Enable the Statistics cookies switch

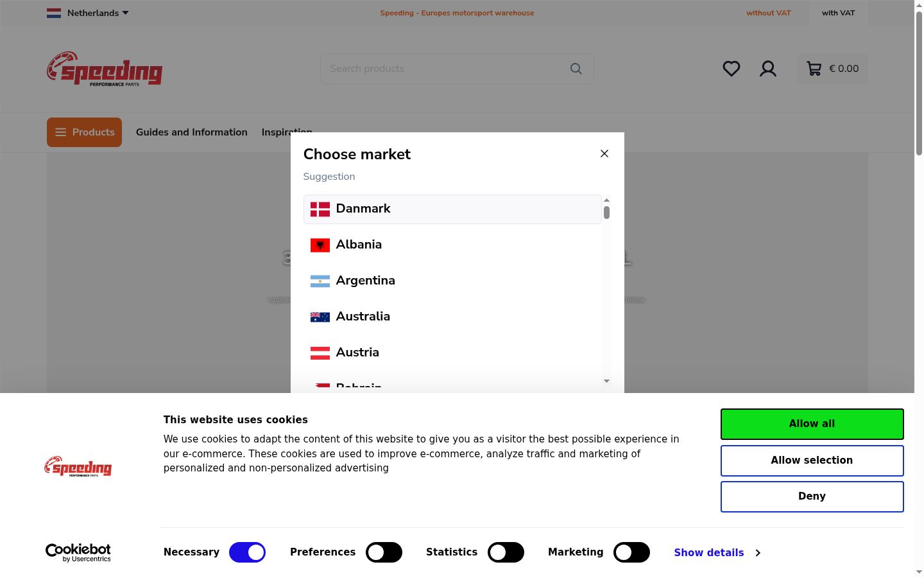coord(506,552)
